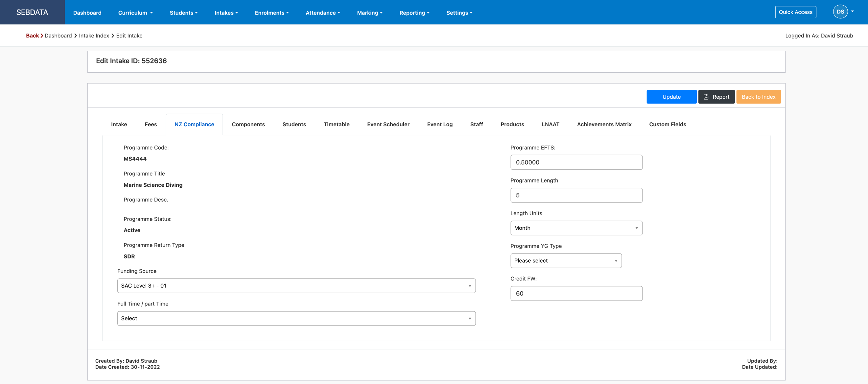Click the Programme Length input field
This screenshot has width=868, height=384.
coord(576,195)
